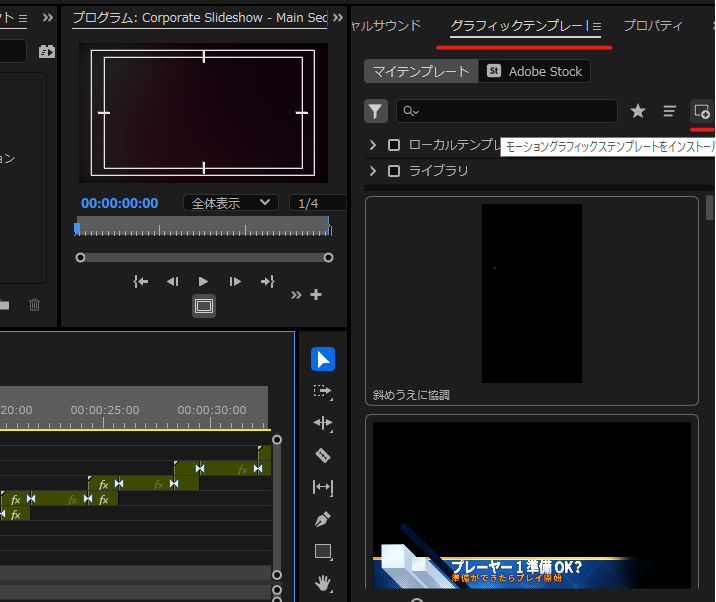
Task: Select the Rectangle tool
Action: [323, 551]
